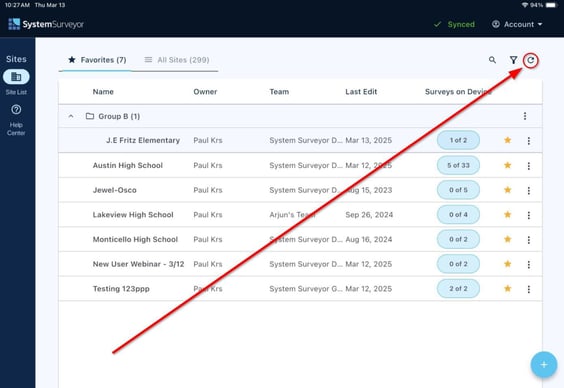This screenshot has height=388, width=564.
Task: Sort by Surveys on Device header
Action: (x=458, y=92)
